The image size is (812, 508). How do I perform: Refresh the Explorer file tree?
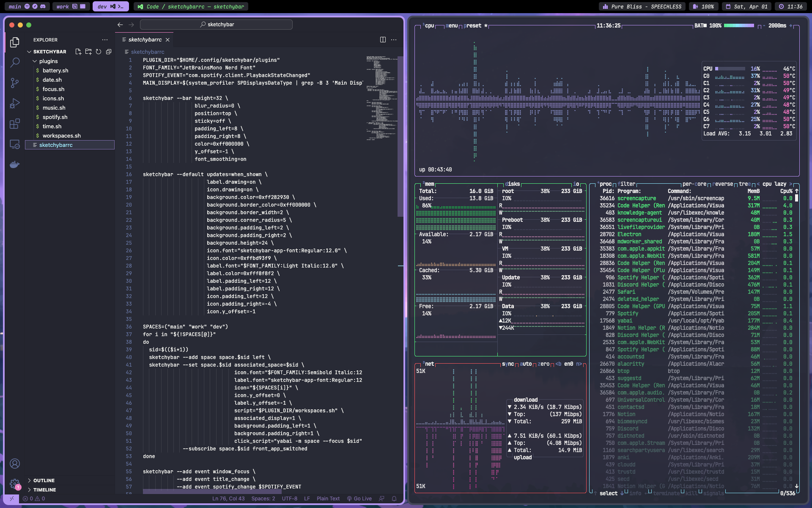point(99,52)
